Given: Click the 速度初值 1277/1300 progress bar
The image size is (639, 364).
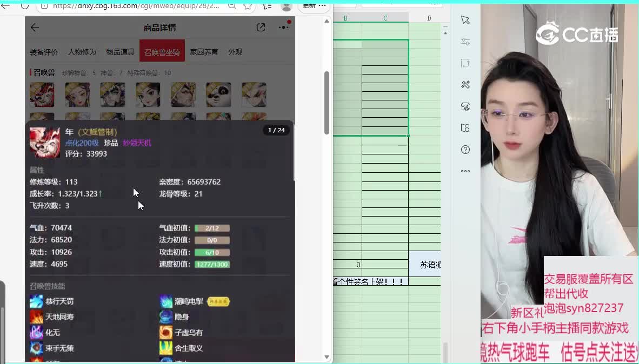Looking at the screenshot, I should pos(212,264).
